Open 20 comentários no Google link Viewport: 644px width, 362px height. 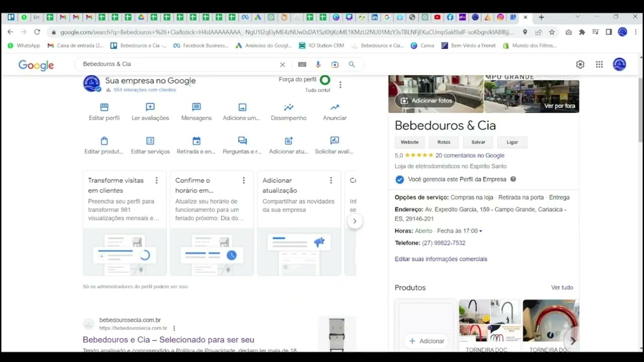coord(470,155)
